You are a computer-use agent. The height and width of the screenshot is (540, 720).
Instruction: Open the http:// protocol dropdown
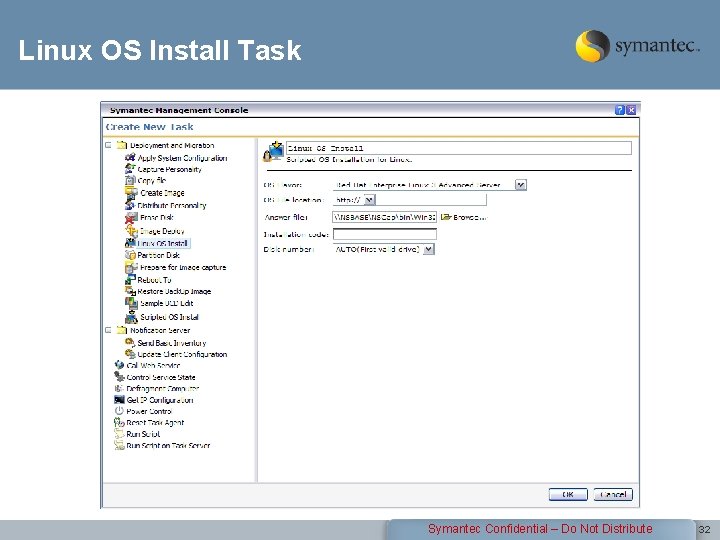click(x=370, y=200)
